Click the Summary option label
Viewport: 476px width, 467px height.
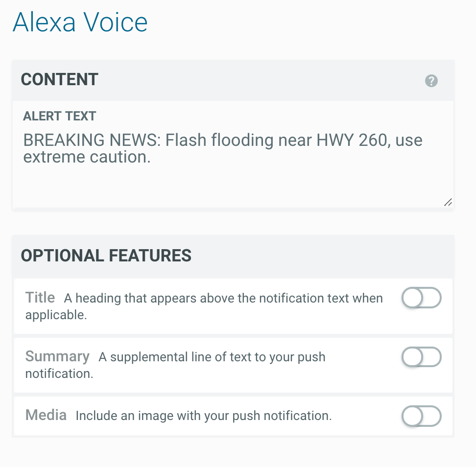point(57,356)
